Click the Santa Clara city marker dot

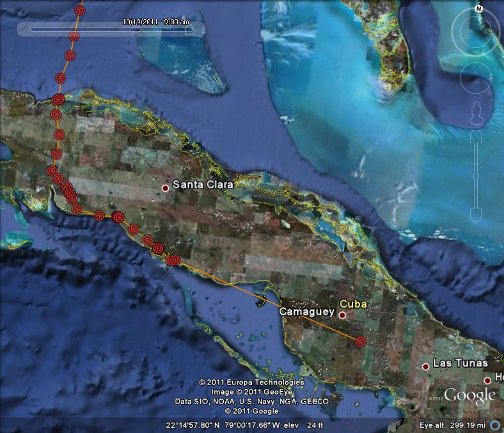click(165, 188)
